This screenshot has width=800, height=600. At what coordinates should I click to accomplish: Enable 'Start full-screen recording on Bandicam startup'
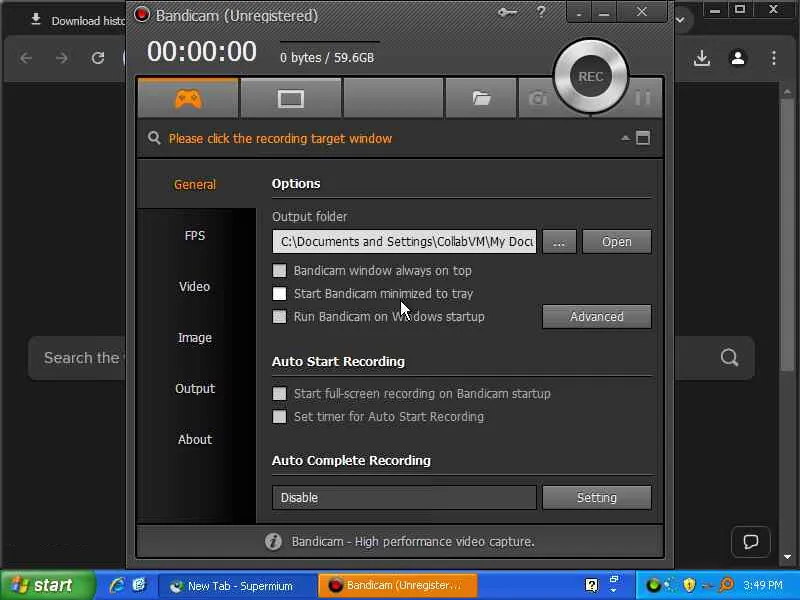279,393
